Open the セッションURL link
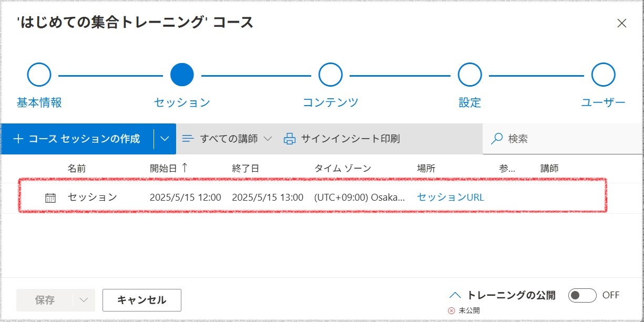644x322 pixels. pyautogui.click(x=451, y=198)
